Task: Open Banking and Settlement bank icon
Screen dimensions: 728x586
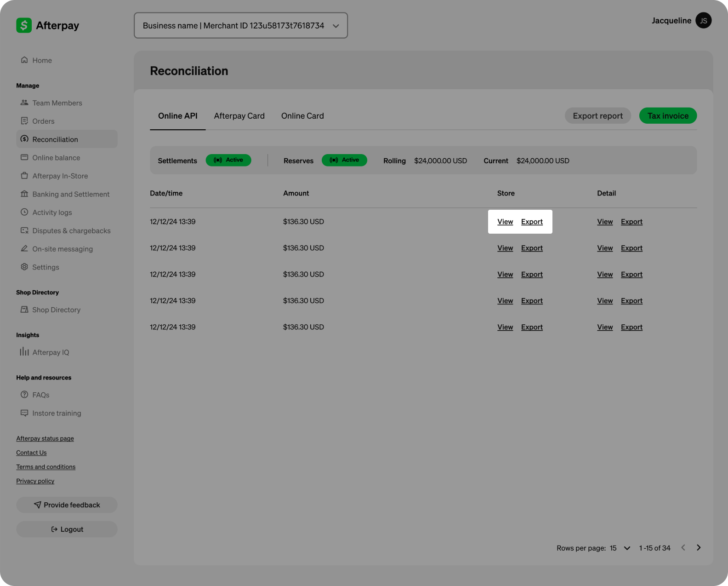Action: 24,194
